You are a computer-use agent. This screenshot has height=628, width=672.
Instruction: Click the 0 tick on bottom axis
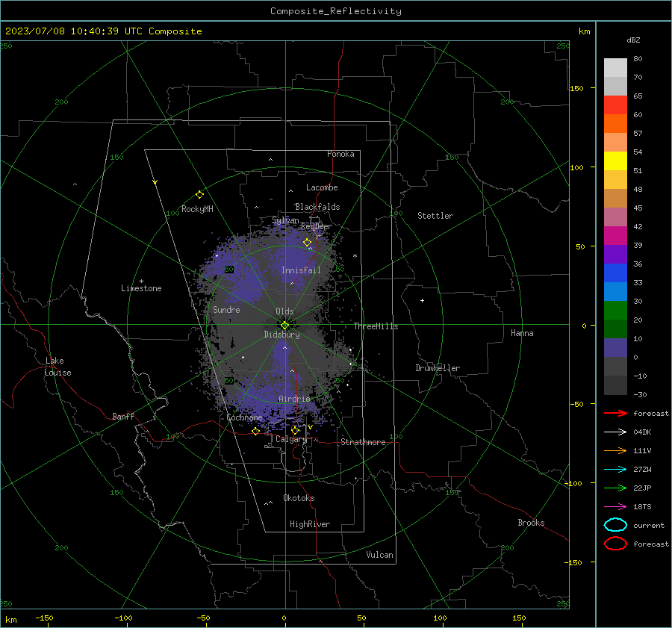point(284,618)
